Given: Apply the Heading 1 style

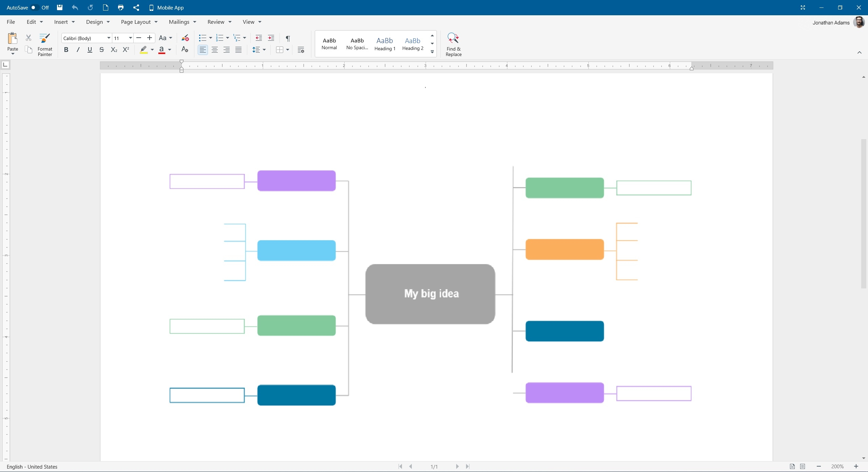Looking at the screenshot, I should pos(384,43).
